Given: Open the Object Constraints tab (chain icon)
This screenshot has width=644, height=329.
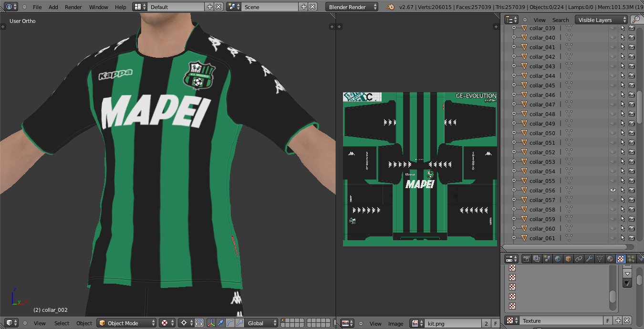Looking at the screenshot, I should [579, 259].
